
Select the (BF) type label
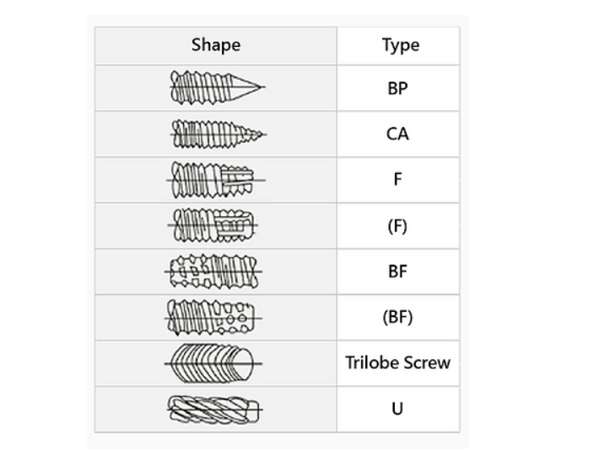398,318
